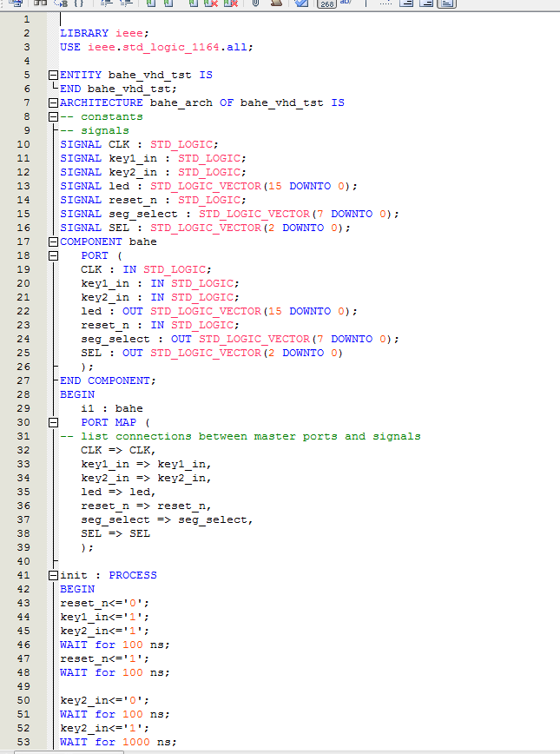Click on 'seg_select : OUT' port line
The image size is (560, 754).
coord(240,340)
